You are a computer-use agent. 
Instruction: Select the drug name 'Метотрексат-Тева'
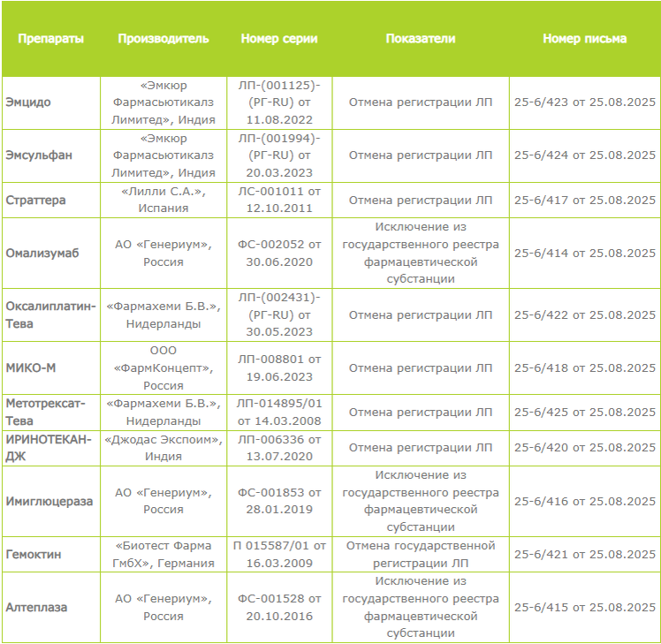tap(46, 413)
